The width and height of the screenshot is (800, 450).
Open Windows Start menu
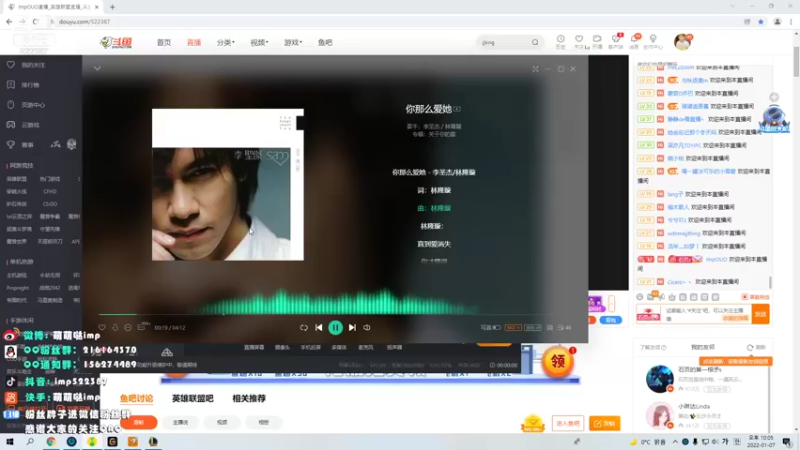pos(10,442)
